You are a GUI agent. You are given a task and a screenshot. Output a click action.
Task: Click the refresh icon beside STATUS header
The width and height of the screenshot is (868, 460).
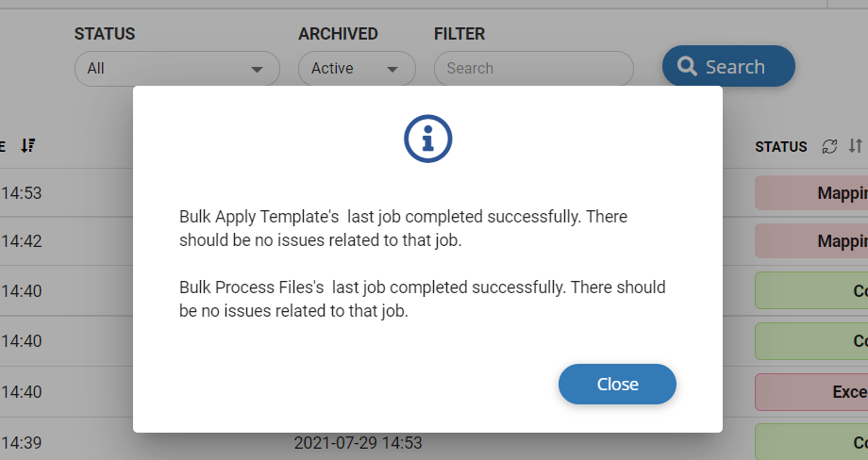[829, 146]
